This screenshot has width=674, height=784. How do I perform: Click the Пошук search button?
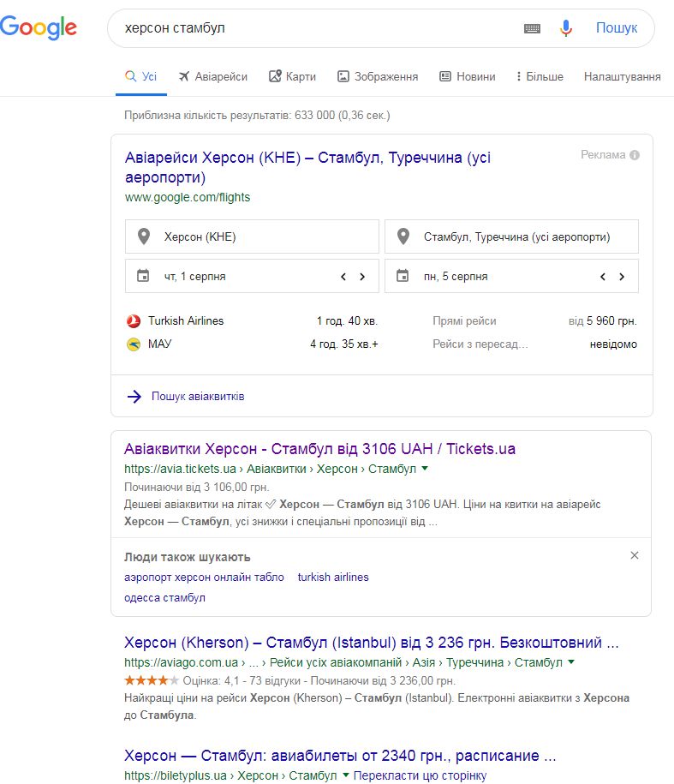tap(617, 27)
